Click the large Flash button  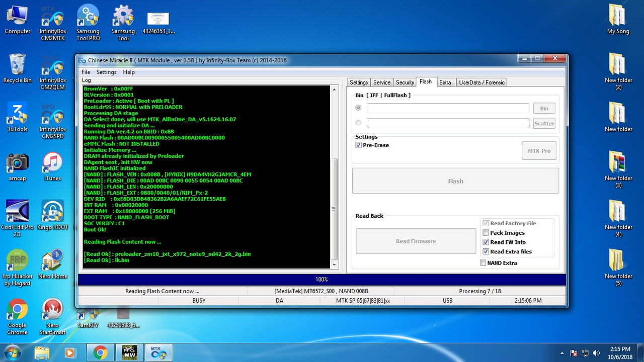pos(455,181)
